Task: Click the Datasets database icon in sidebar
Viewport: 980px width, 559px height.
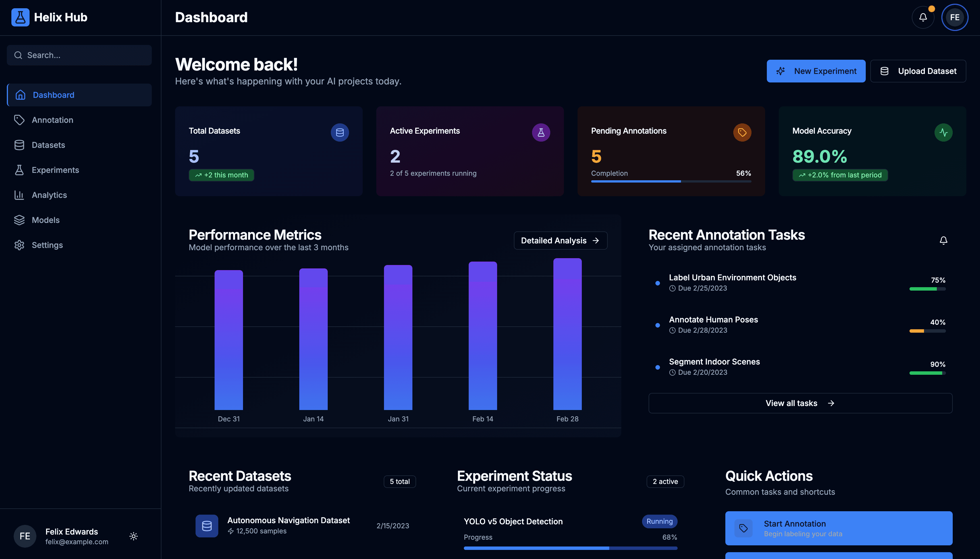Action: [x=20, y=145]
